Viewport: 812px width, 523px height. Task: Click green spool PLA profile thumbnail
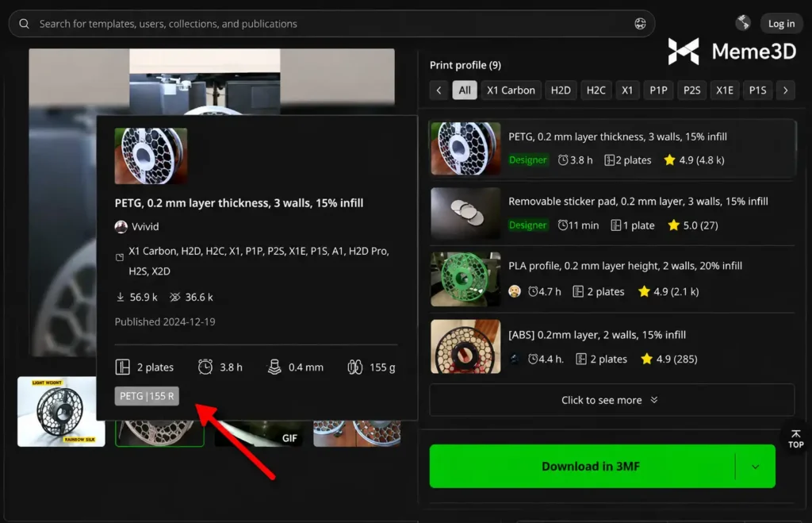[x=465, y=279]
